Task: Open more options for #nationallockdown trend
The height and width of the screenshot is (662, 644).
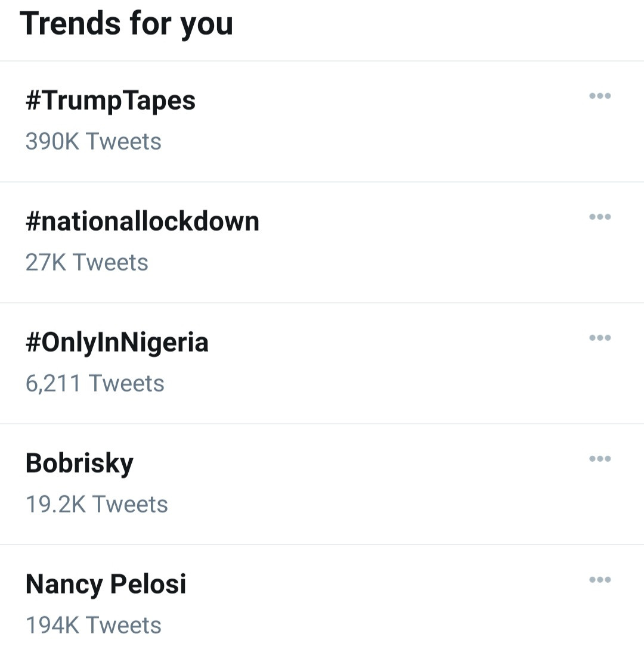Action: coord(599,217)
